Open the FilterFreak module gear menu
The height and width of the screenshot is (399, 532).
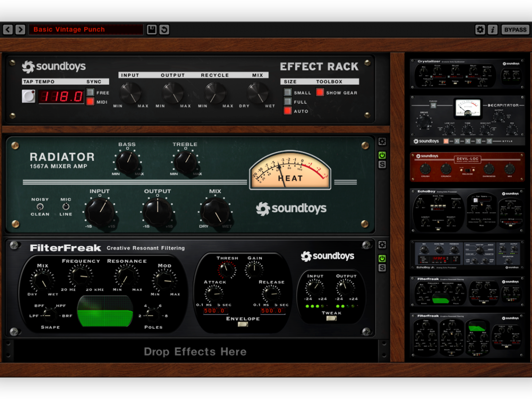pyautogui.click(x=382, y=245)
